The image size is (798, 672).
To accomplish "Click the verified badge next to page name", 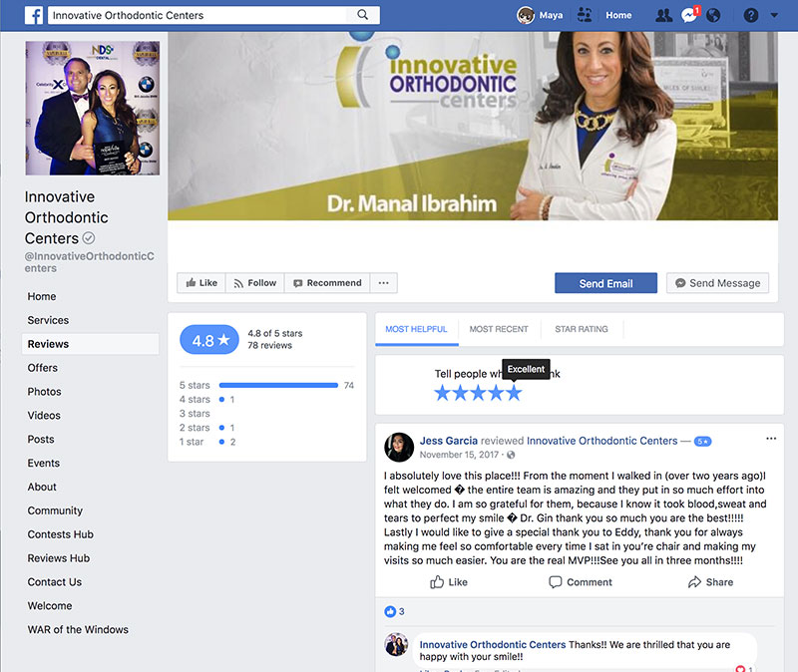I will point(89,237).
